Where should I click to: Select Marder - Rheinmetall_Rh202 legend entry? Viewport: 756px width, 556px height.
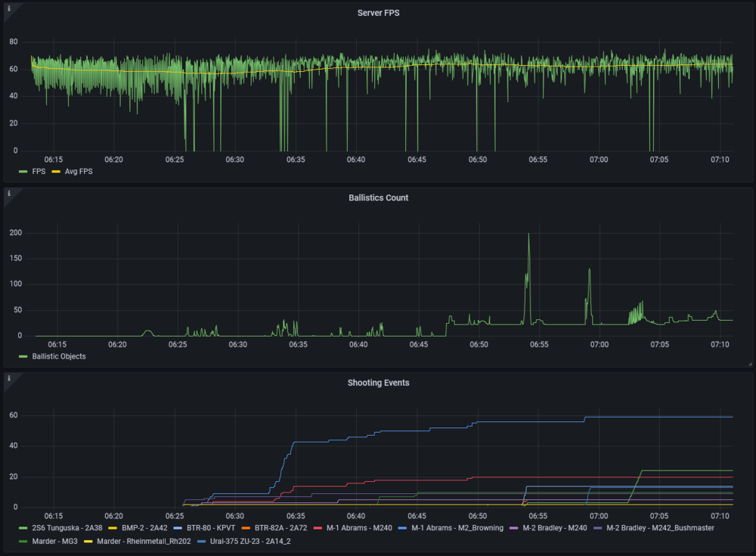pyautogui.click(x=144, y=542)
